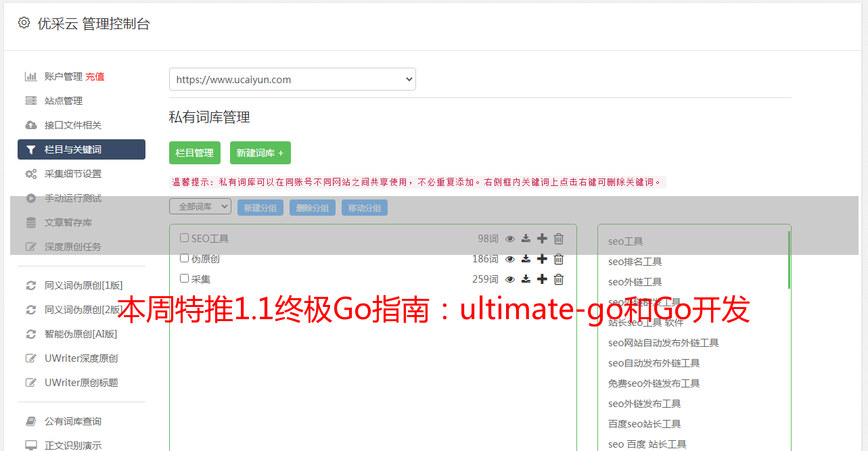The height and width of the screenshot is (451, 868).
Task: Add keywords to 伪原创 with plus icon
Action: tap(542, 259)
